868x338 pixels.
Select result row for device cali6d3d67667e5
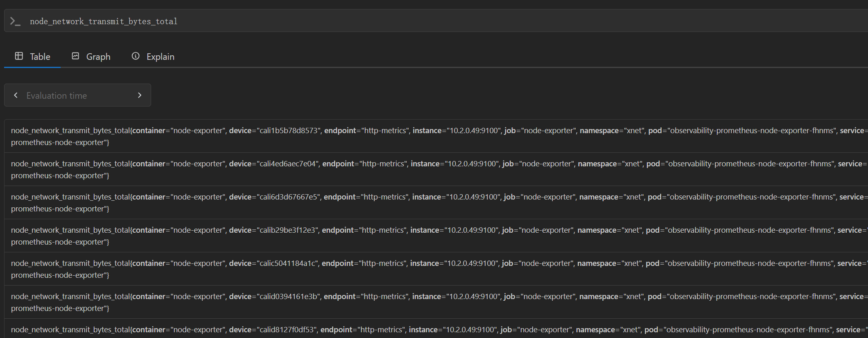(436, 203)
